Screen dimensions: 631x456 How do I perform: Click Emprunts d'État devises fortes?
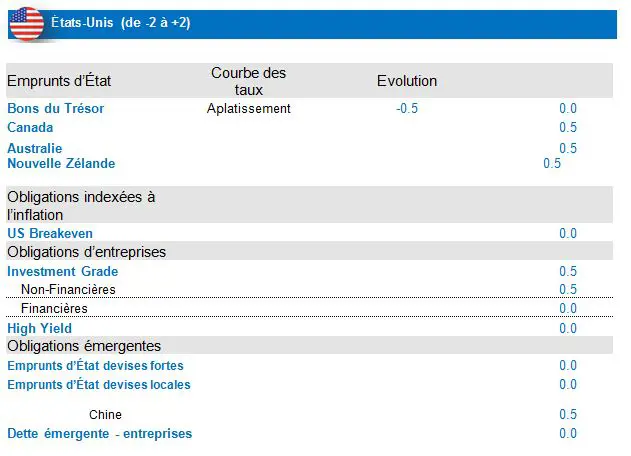click(95, 366)
